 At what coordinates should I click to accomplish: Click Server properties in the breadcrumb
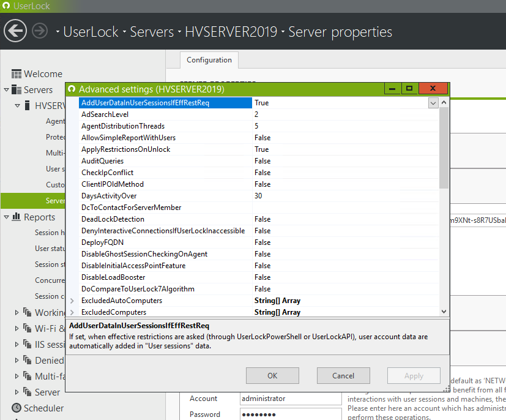click(340, 32)
